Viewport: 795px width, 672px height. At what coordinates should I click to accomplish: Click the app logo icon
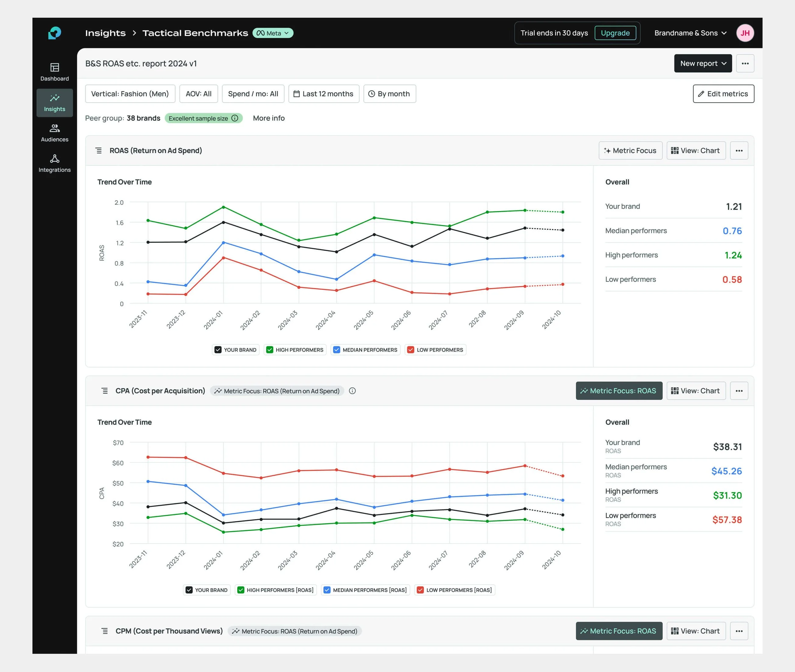pyautogui.click(x=54, y=33)
